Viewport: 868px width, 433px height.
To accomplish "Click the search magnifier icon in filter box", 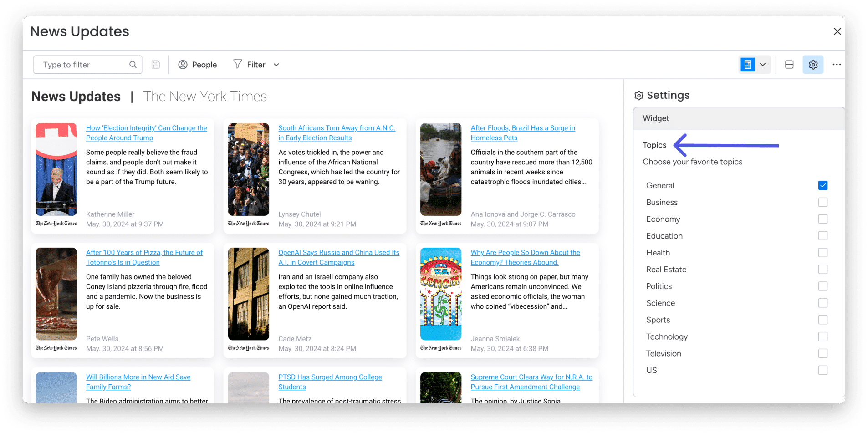I will click(x=133, y=65).
